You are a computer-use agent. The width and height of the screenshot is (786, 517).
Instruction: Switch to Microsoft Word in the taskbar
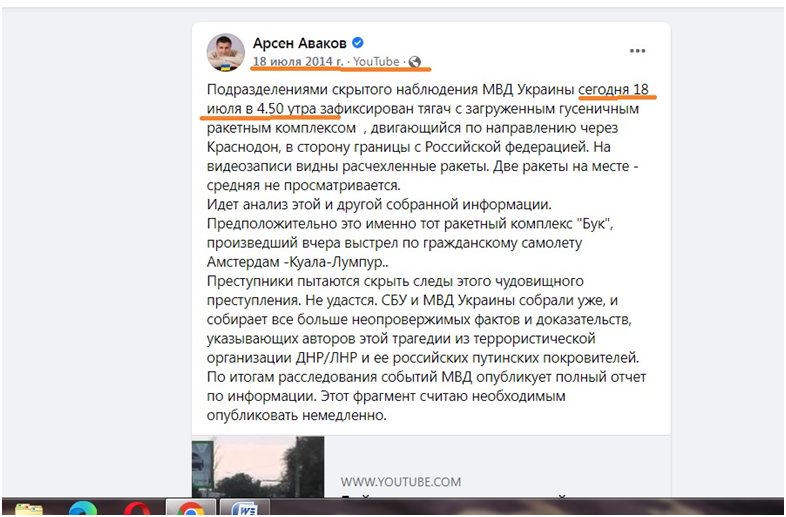245,507
